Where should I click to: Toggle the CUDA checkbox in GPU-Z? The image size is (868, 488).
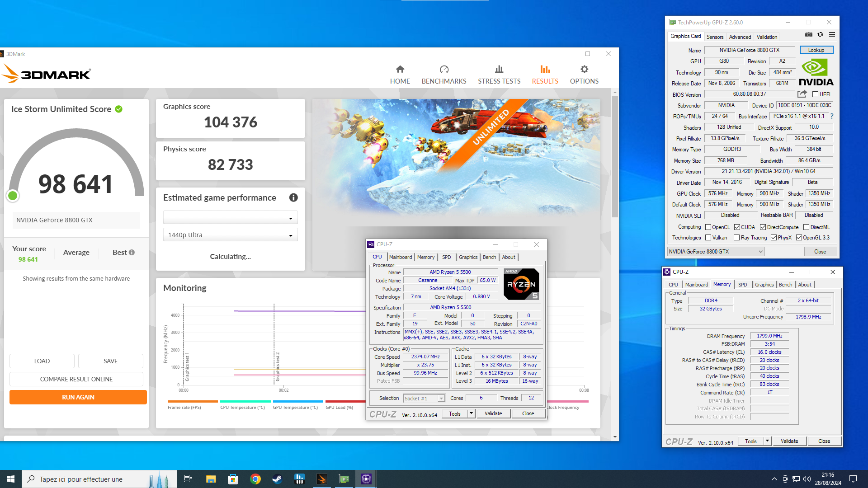(737, 227)
